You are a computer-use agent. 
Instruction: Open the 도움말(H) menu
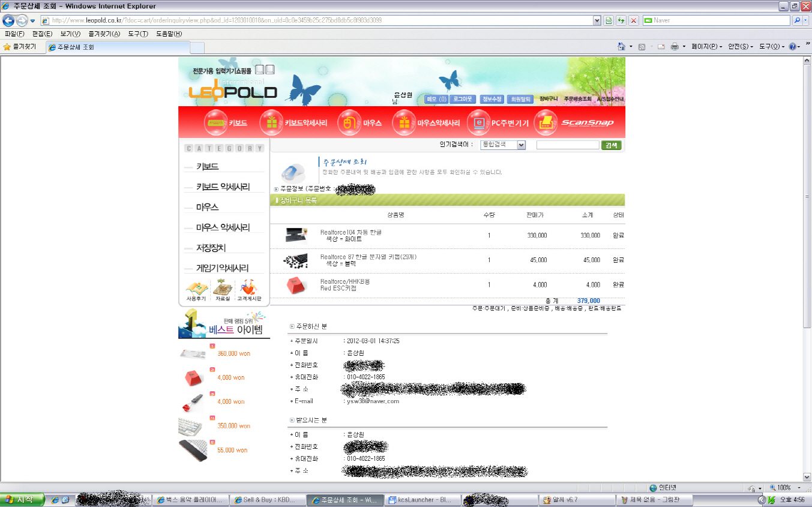point(169,34)
